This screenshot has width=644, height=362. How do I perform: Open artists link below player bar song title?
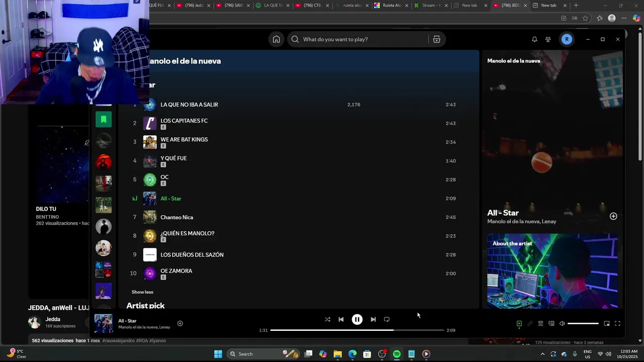[144, 327]
